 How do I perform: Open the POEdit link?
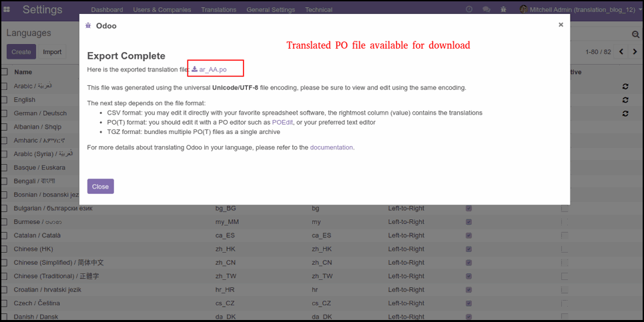(282, 122)
